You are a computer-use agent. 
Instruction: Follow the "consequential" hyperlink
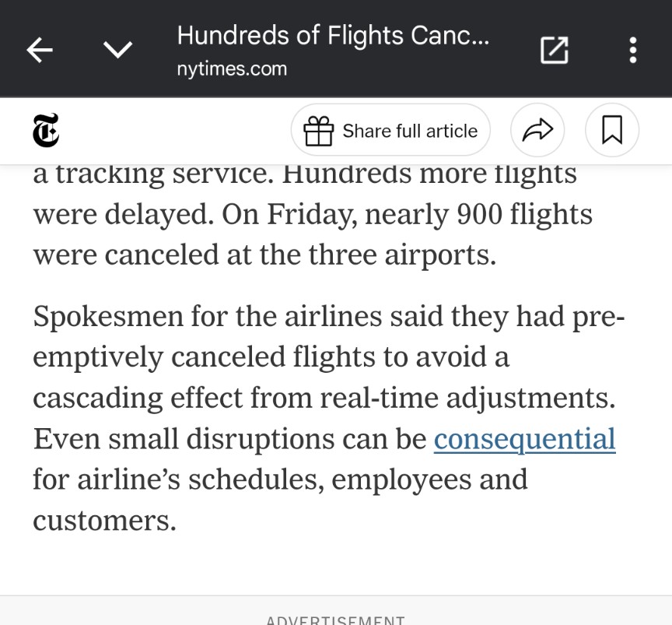coord(524,439)
